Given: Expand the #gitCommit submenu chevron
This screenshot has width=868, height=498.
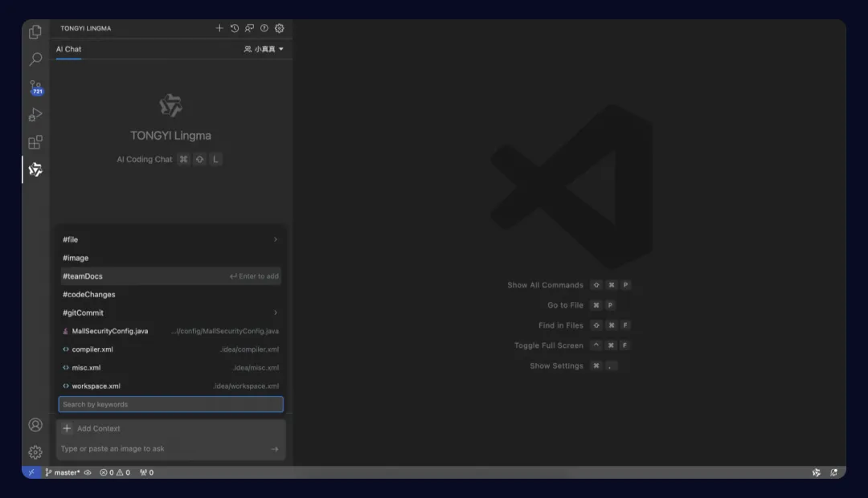Looking at the screenshot, I should pyautogui.click(x=275, y=312).
